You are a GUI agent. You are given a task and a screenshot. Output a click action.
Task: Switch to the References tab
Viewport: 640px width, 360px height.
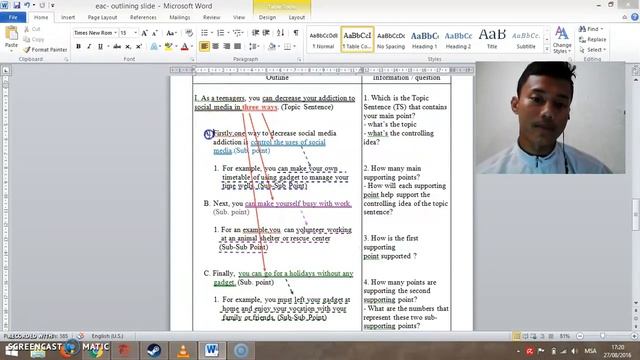pyautogui.click(x=143, y=18)
